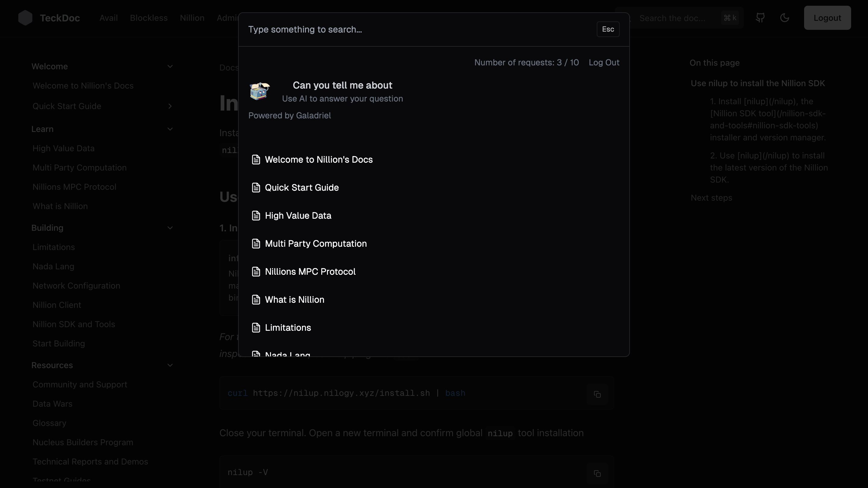Open the search input field
This screenshot has width=868, height=488.
point(418,29)
